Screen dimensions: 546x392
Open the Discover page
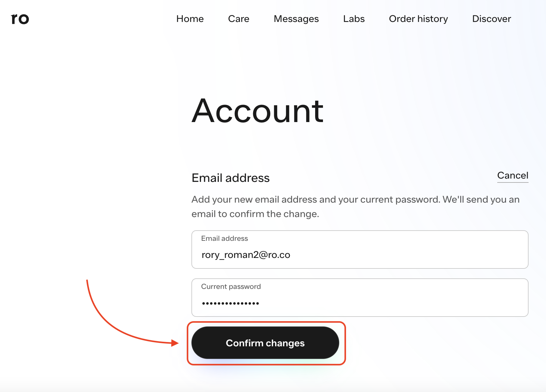491,19
